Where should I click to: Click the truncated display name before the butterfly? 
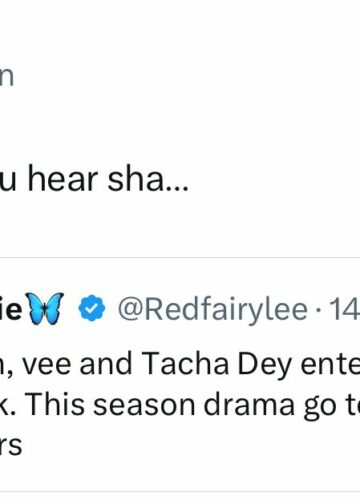click(x=11, y=309)
